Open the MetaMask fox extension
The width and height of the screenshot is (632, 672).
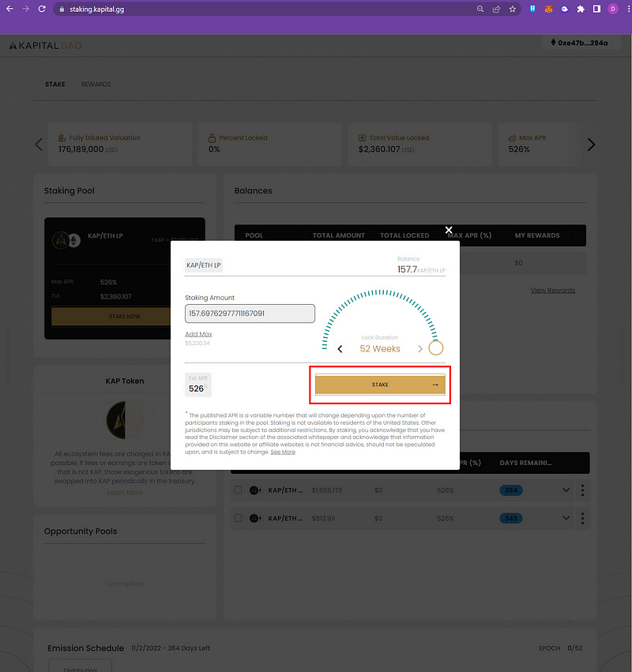coord(548,9)
